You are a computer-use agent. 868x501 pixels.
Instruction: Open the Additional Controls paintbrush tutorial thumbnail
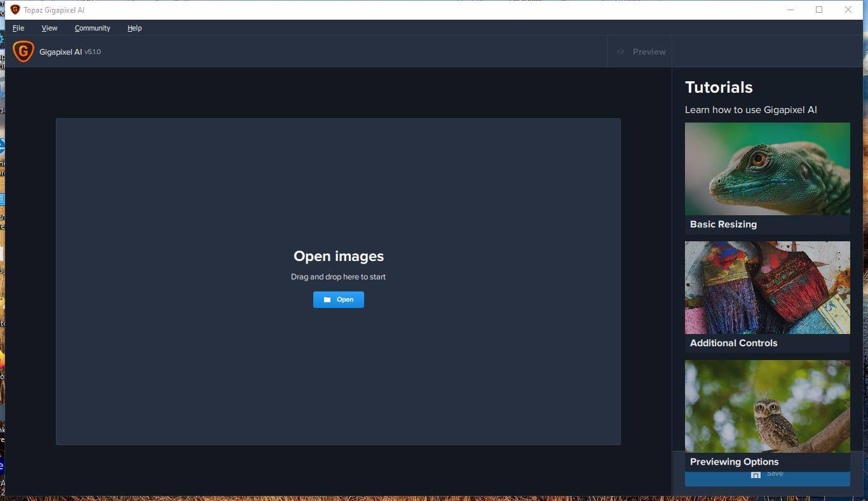coord(768,288)
